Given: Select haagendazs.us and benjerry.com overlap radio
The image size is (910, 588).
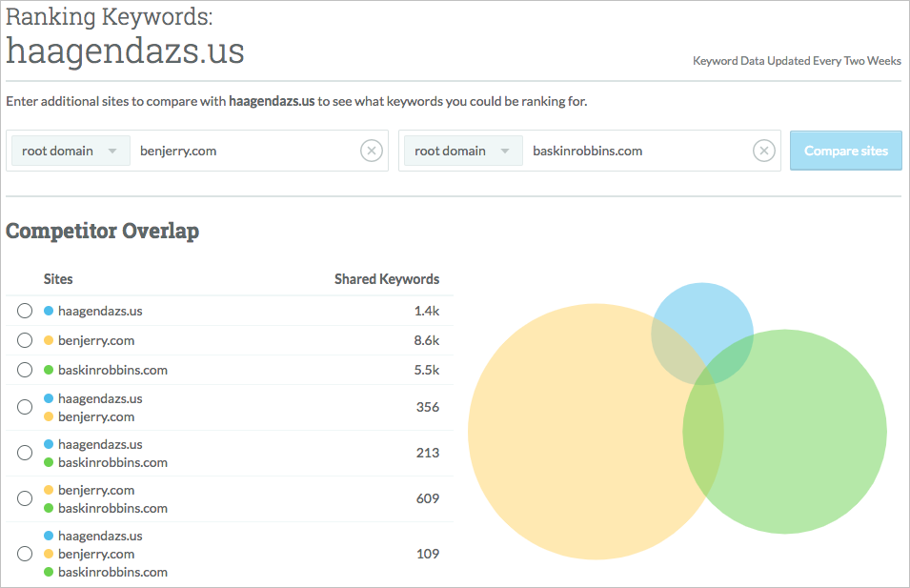Looking at the screenshot, I should pos(25,408).
